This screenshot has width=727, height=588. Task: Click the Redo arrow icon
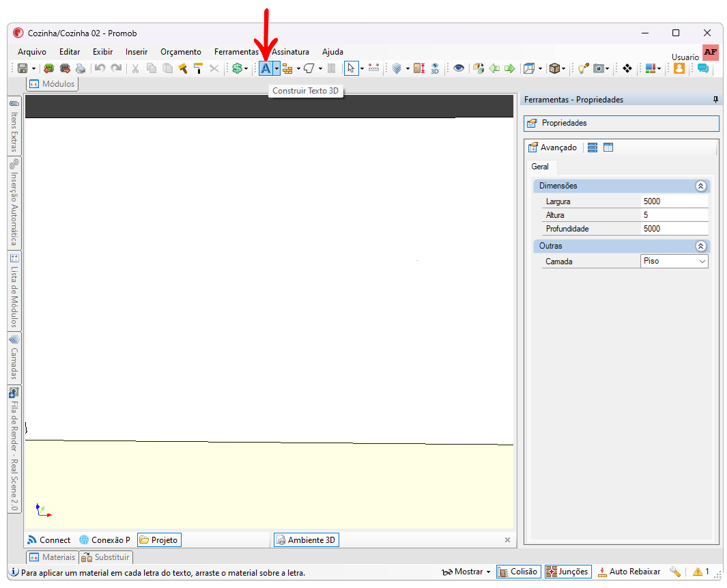click(x=116, y=68)
